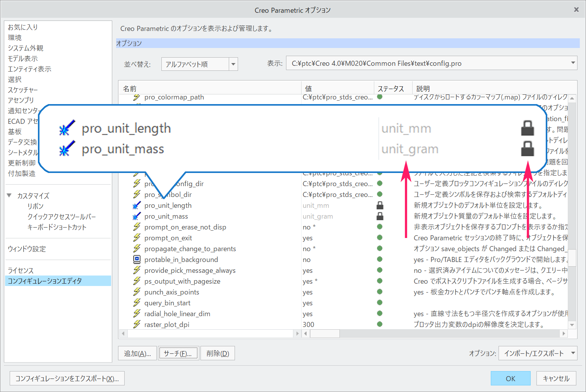Click the green status dot for raster_plot_dpi
Image resolution: width=586 pixels, height=392 pixels.
point(380,324)
